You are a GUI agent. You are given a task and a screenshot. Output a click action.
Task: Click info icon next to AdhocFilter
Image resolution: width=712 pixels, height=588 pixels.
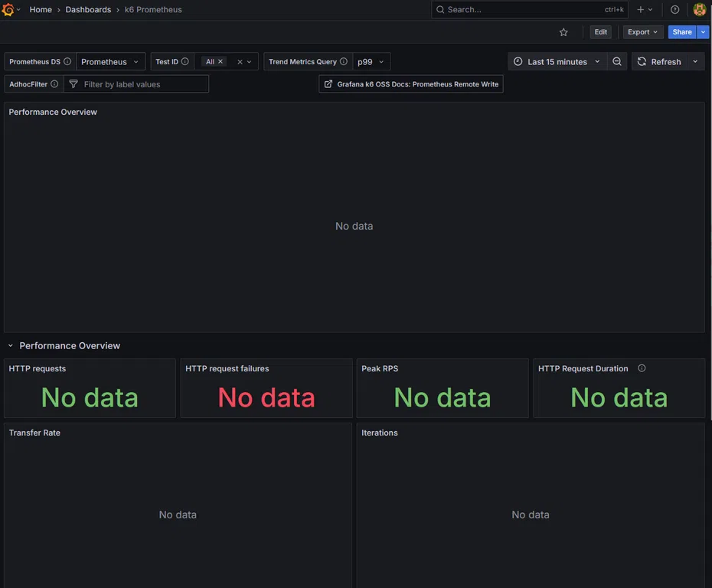pos(54,84)
